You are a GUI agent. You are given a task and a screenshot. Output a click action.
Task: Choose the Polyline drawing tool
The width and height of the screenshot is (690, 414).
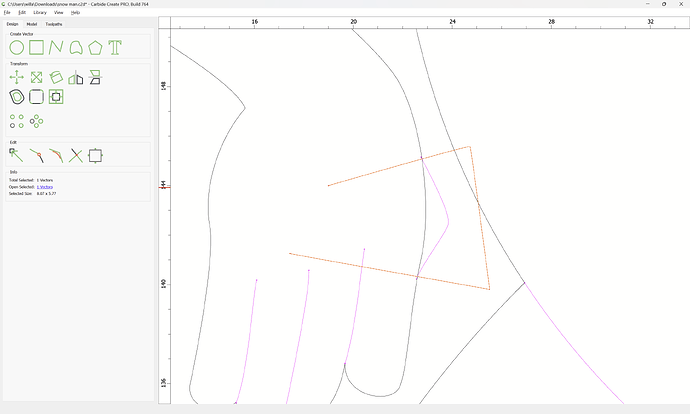click(56, 48)
